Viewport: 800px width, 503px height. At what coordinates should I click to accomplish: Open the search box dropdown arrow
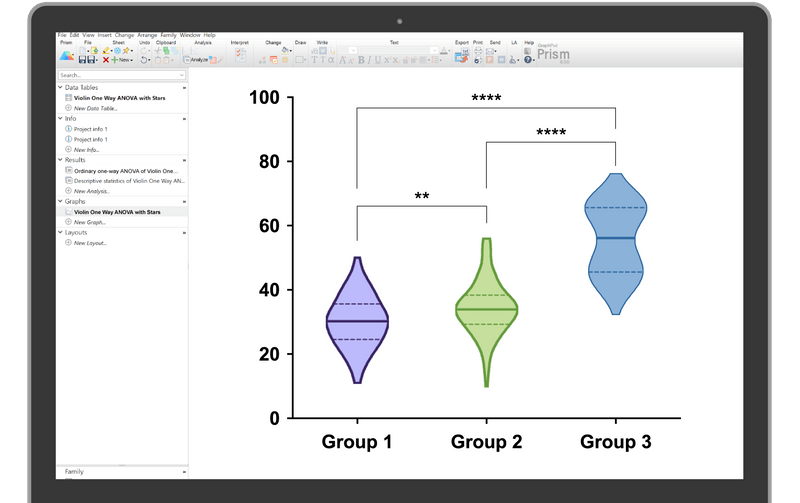(x=181, y=75)
